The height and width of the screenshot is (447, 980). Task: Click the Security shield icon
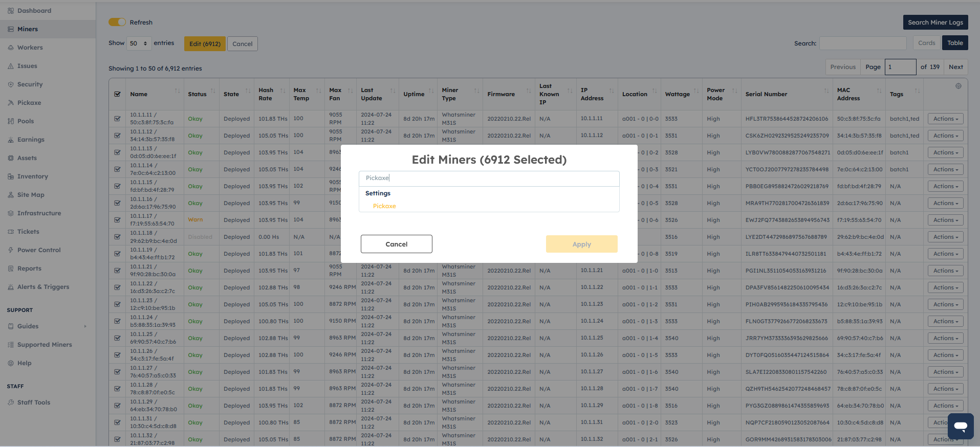pos(11,84)
